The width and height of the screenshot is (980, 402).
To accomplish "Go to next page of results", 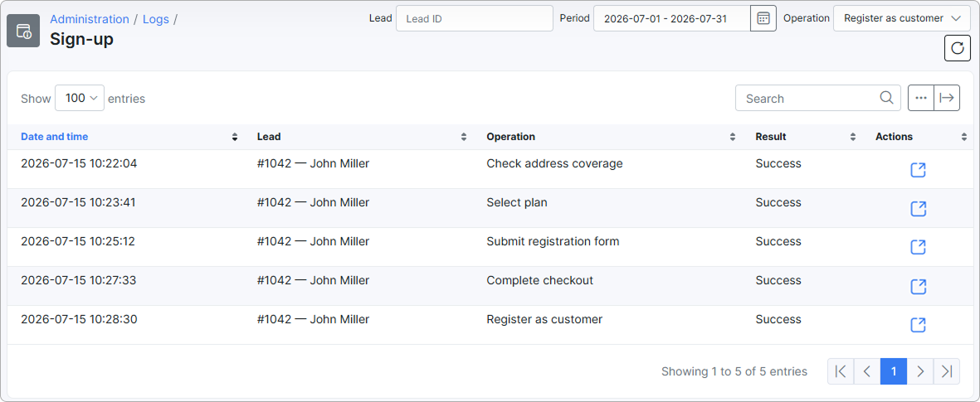I will coord(920,371).
